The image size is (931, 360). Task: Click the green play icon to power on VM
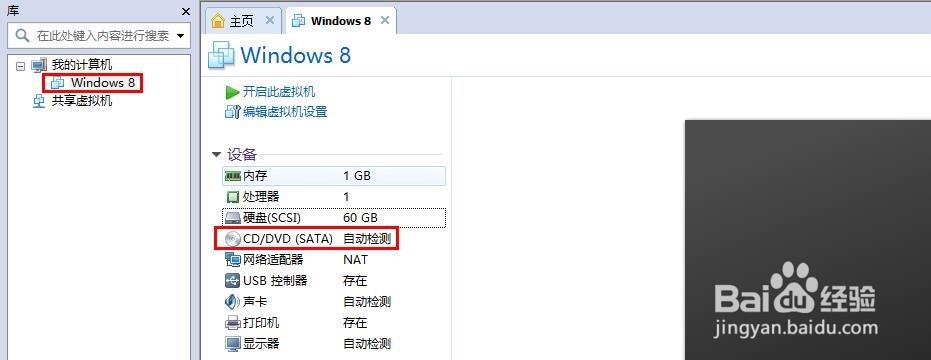pos(232,92)
